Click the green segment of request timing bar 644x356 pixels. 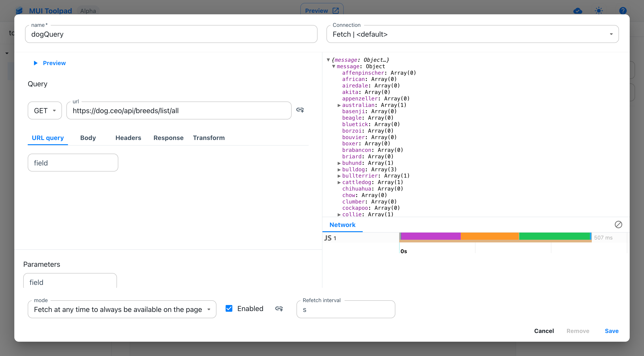555,236
